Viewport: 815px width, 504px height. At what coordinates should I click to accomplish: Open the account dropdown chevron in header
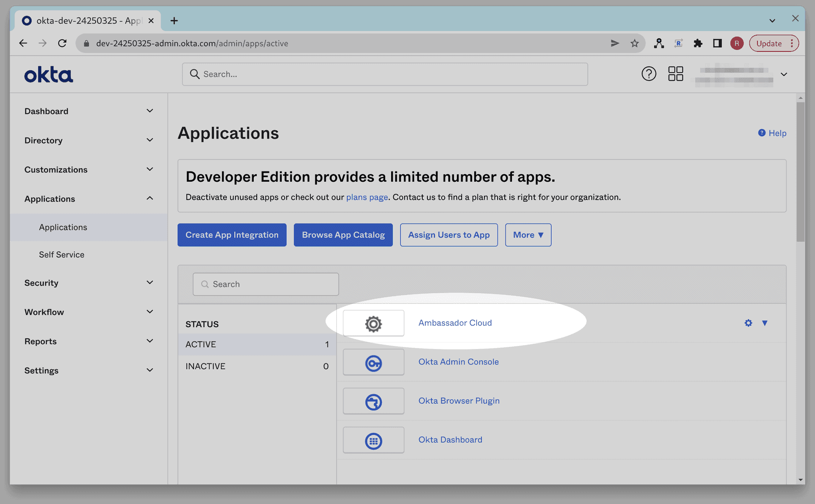click(784, 74)
